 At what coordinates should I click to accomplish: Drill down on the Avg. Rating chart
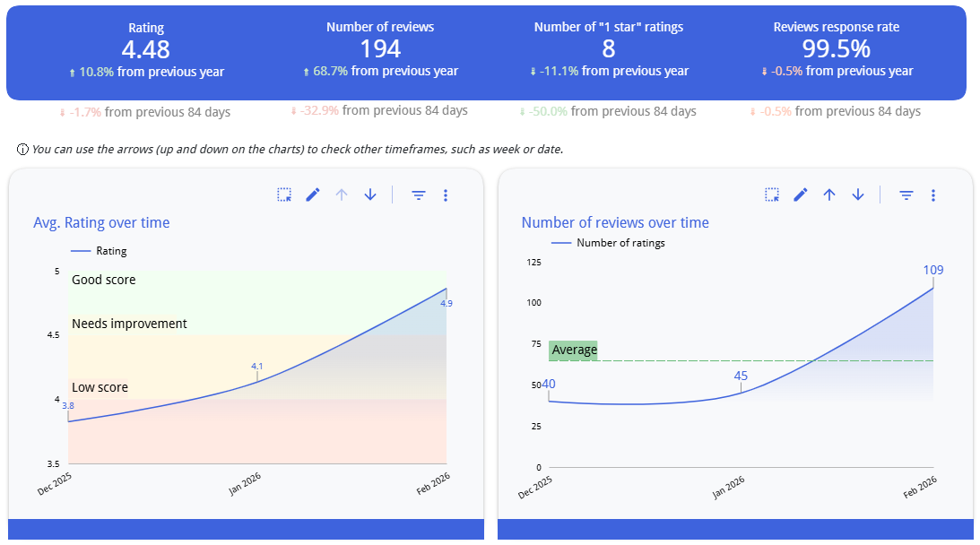point(370,195)
